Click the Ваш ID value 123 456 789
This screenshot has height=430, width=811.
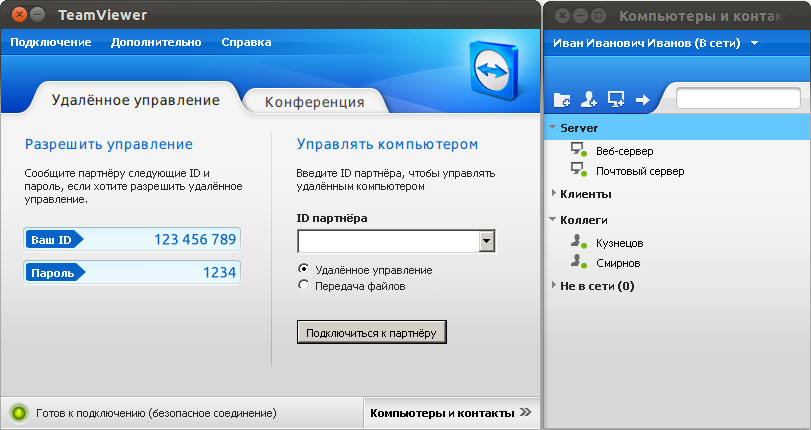point(195,240)
